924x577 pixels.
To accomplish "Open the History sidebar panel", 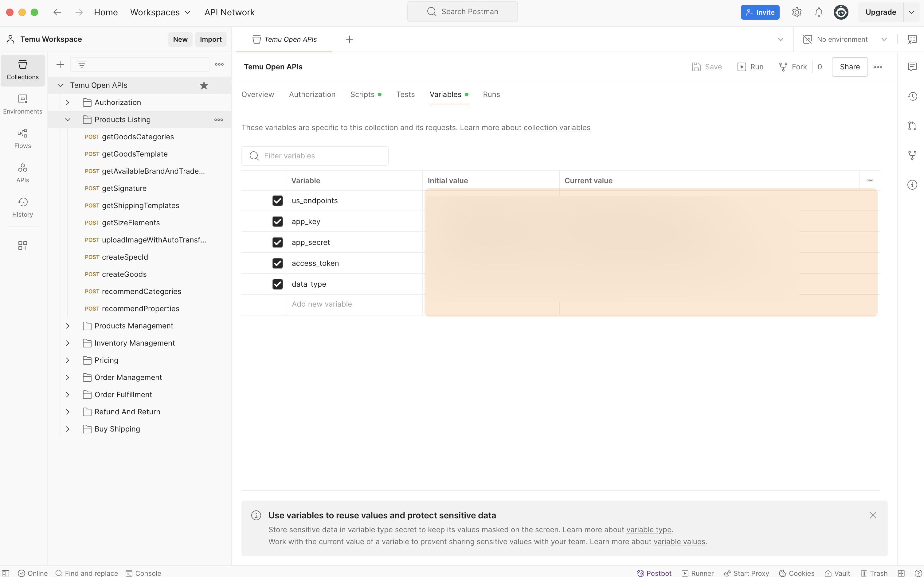I will tap(22, 207).
